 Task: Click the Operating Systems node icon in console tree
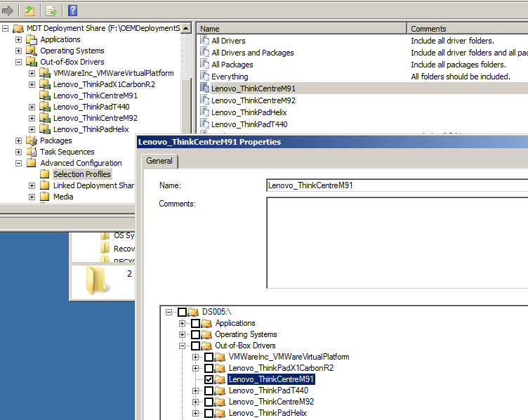pyautogui.click(x=32, y=51)
